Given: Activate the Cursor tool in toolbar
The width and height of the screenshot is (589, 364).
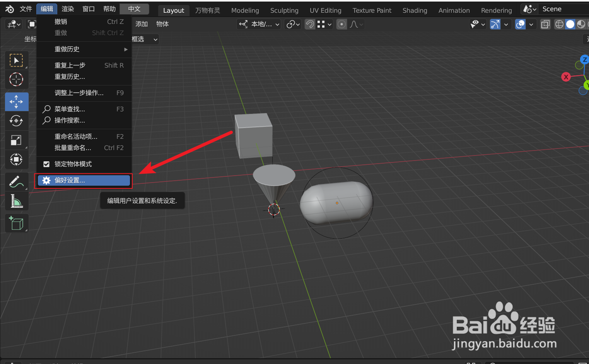Looking at the screenshot, I should 16,80.
